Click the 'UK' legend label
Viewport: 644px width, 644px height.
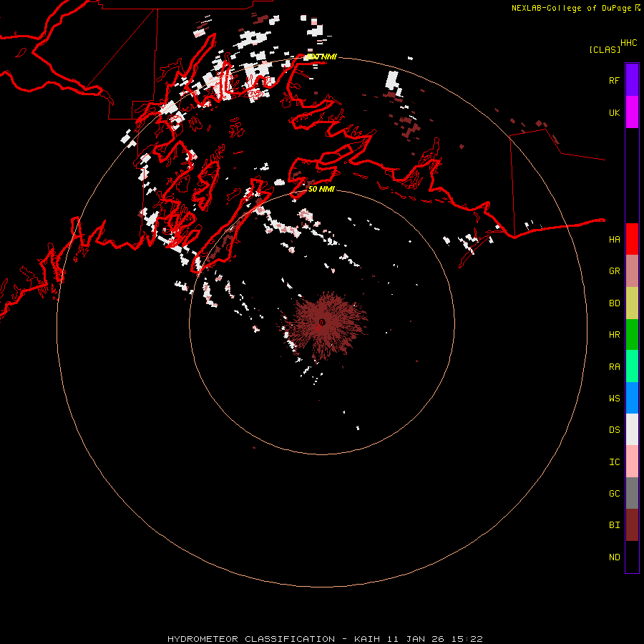click(614, 112)
